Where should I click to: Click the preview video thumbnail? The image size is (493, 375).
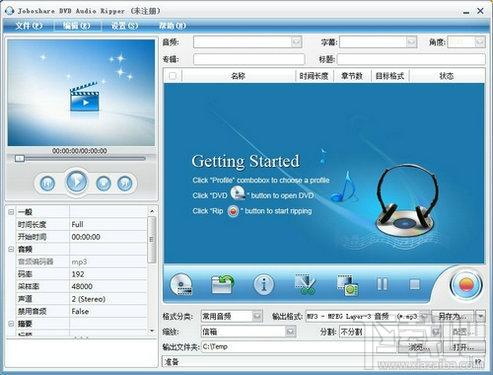(x=81, y=93)
